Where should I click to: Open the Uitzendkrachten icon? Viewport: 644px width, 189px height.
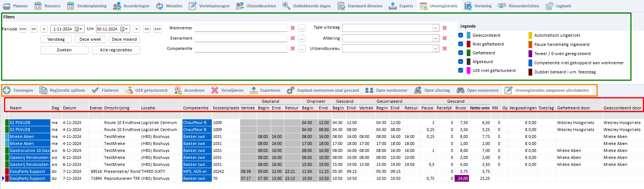click(240, 6)
